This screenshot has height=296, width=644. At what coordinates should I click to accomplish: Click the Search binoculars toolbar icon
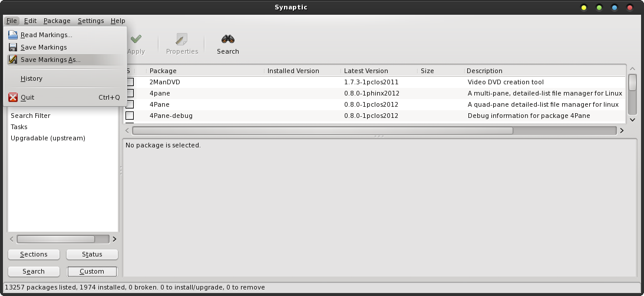tap(228, 39)
